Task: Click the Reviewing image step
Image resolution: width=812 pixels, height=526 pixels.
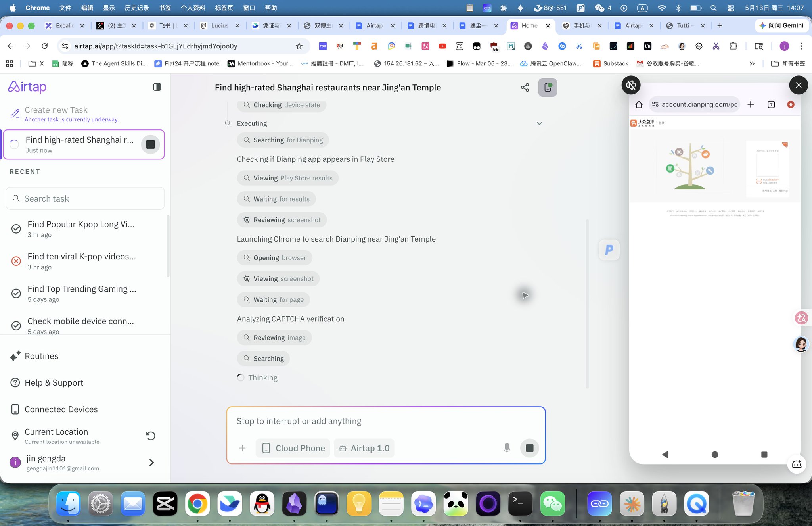Action: coord(274,338)
